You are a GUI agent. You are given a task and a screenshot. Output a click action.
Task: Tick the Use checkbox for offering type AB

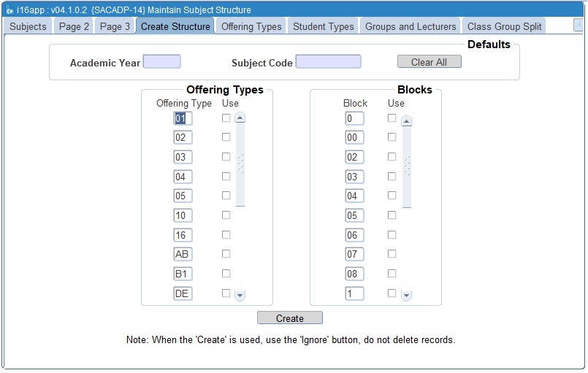(226, 254)
